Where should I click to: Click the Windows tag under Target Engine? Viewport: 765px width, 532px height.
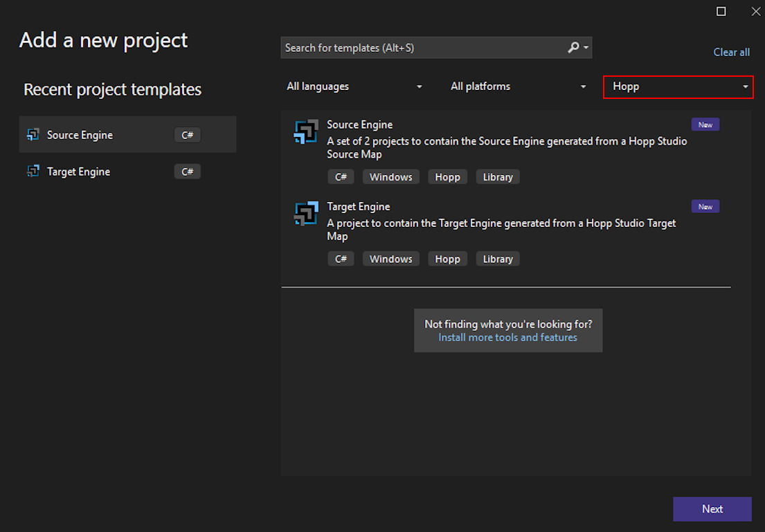click(390, 259)
